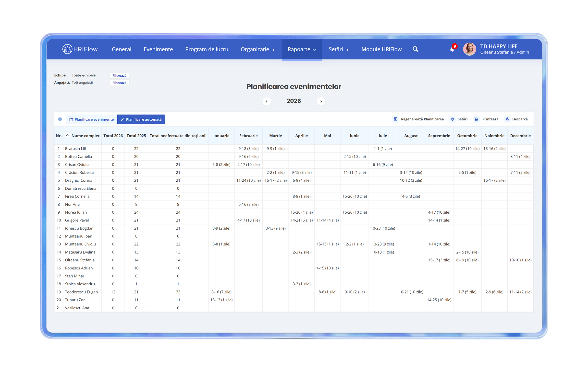Click the download icon
Viewport: 588px width, 372px height.
[507, 119]
